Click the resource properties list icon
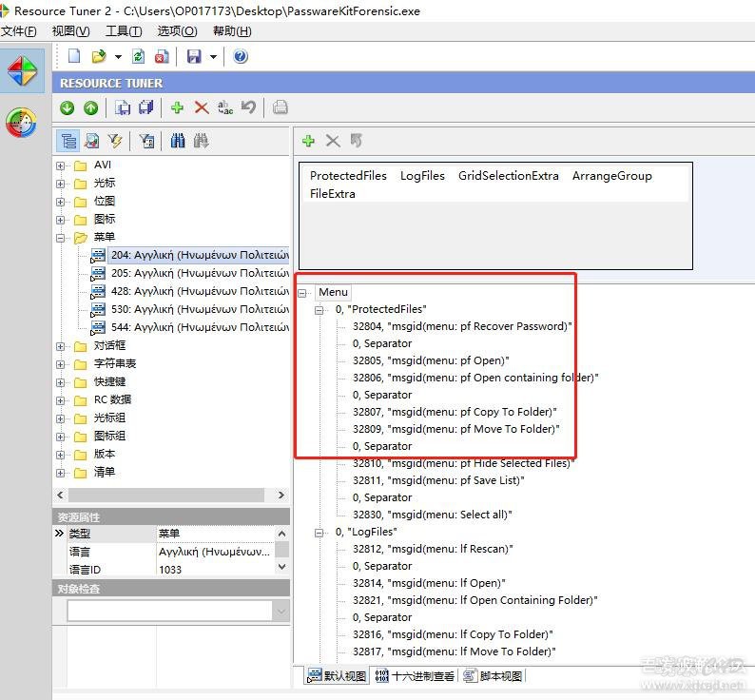The width and height of the screenshot is (755, 700). (146, 141)
